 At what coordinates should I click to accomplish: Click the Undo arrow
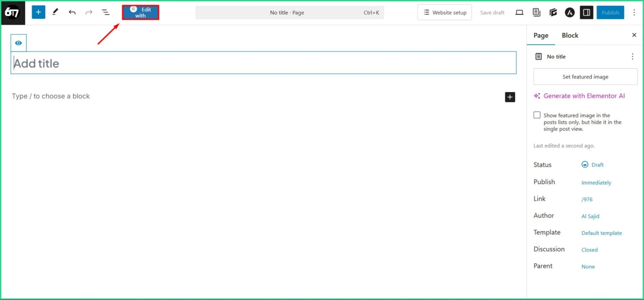click(72, 12)
